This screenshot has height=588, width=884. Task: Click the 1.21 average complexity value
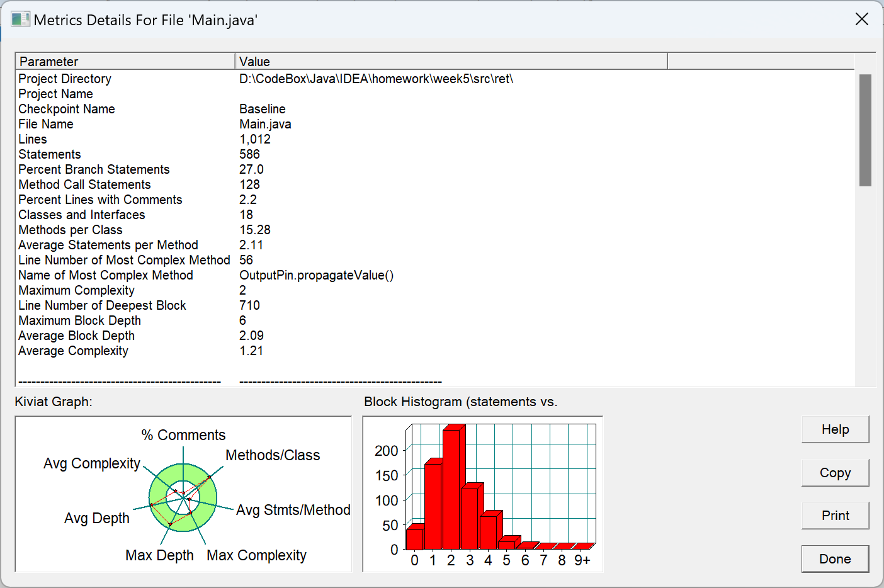[251, 351]
